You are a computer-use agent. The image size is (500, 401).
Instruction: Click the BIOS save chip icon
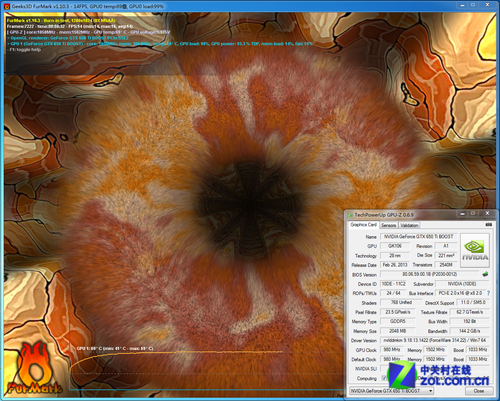(x=485, y=274)
